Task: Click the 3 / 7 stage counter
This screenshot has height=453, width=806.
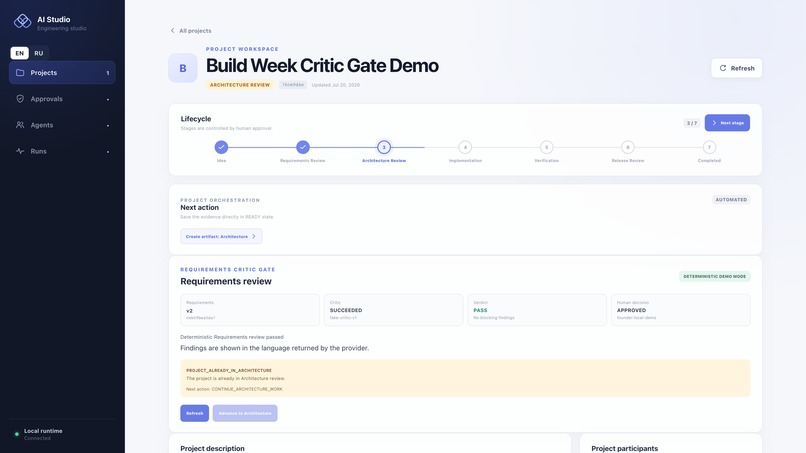Action: tap(692, 123)
